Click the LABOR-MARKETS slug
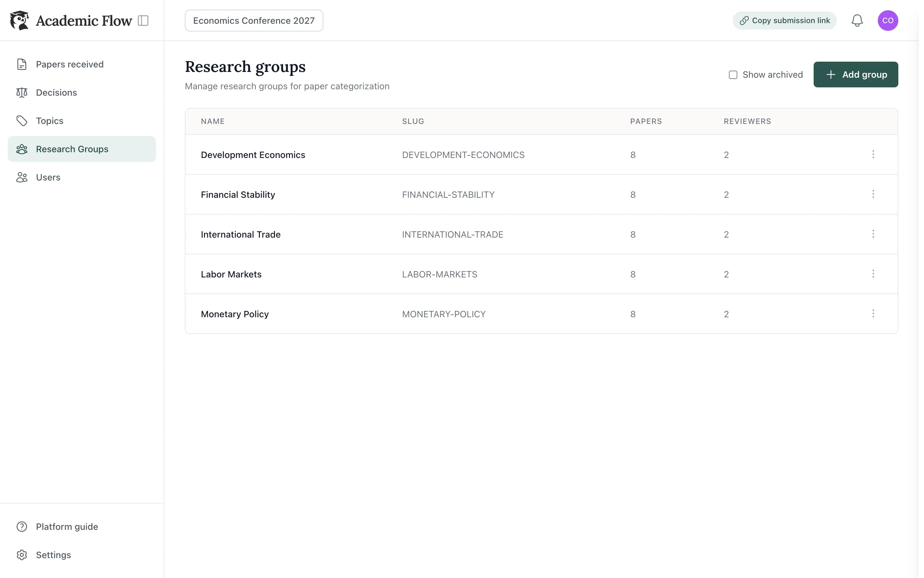This screenshot has width=924, height=578. (x=440, y=274)
